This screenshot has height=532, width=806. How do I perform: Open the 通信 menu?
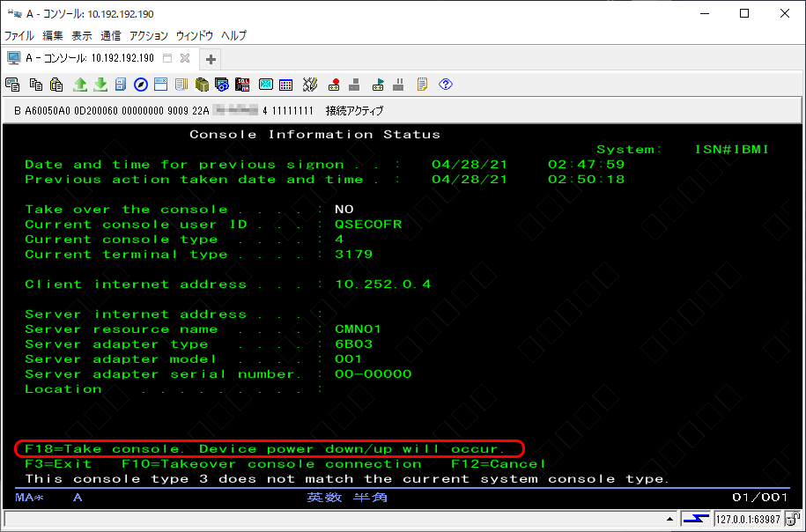(110, 36)
